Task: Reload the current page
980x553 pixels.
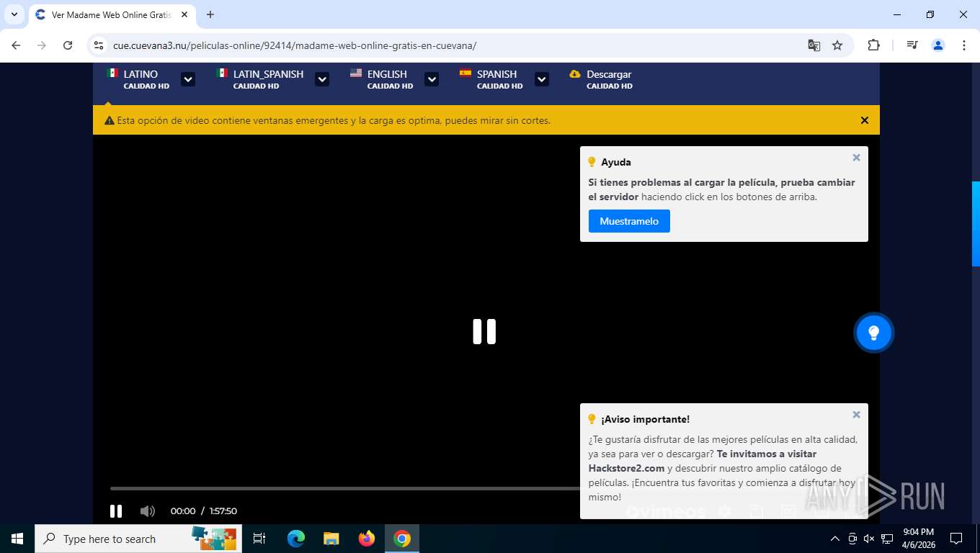Action: tap(68, 45)
